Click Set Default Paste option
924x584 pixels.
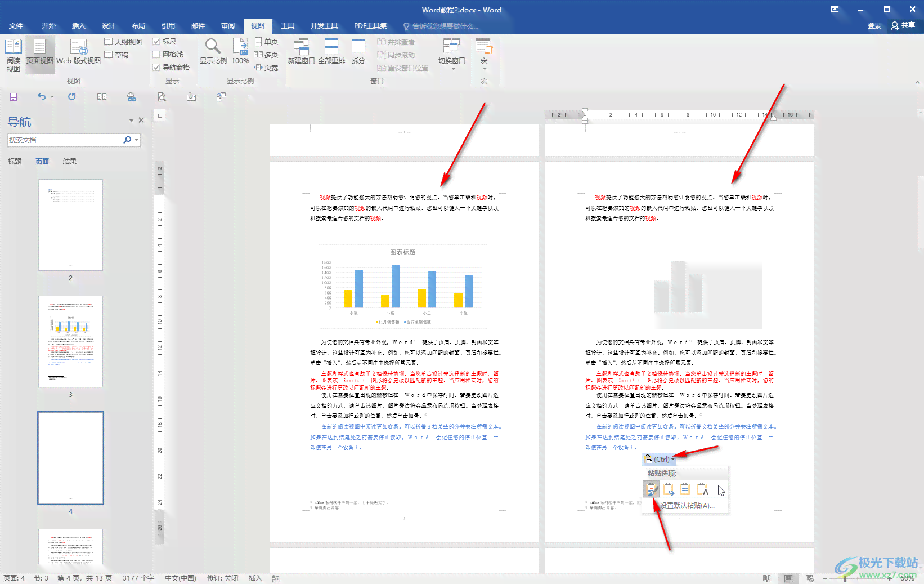[x=687, y=506]
